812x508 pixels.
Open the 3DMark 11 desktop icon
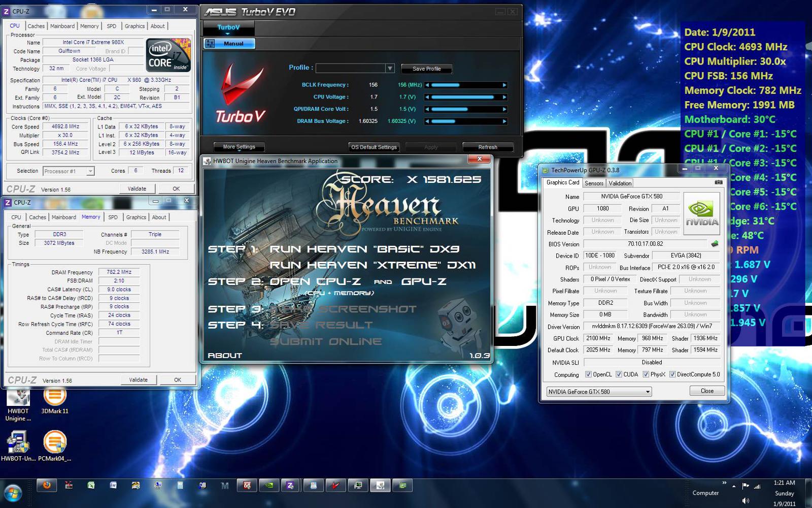point(55,401)
